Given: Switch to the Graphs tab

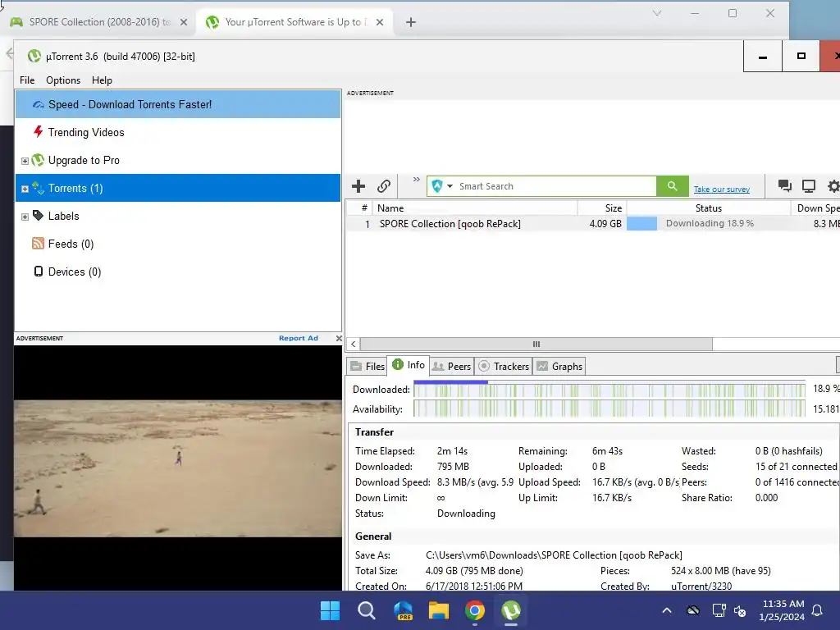Looking at the screenshot, I should [x=559, y=367].
